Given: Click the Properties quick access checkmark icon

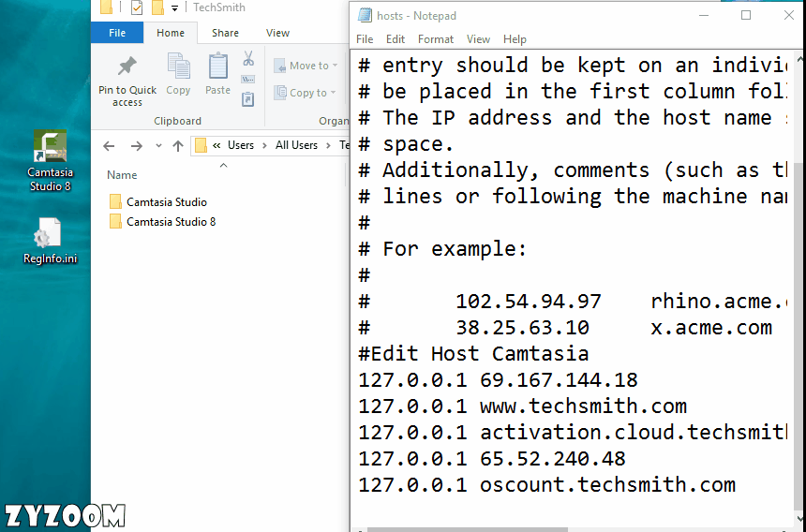Looking at the screenshot, I should tap(137, 7).
